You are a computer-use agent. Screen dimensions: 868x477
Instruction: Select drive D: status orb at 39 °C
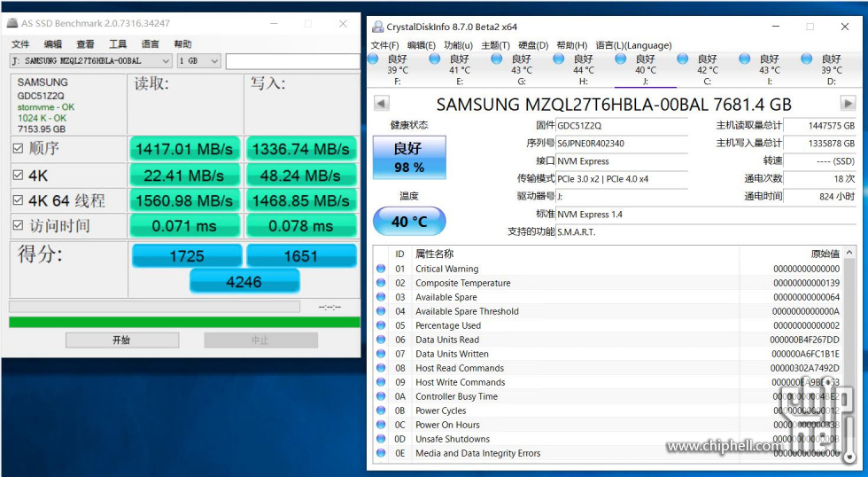807,59
